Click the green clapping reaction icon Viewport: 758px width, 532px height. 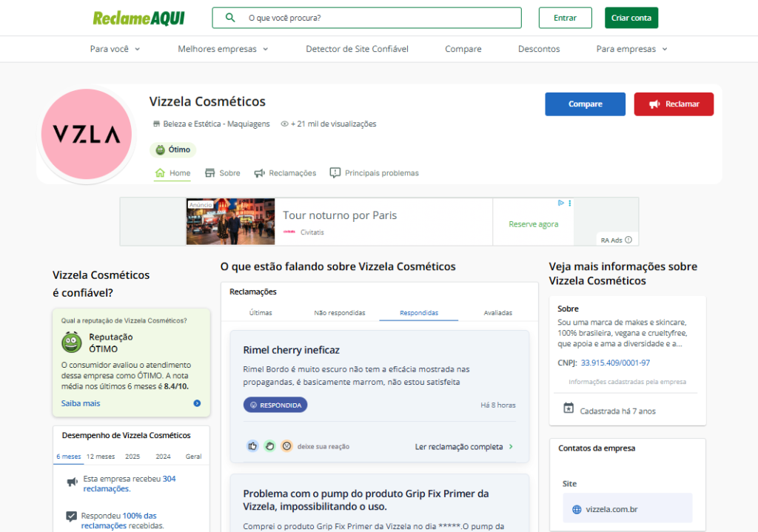269,446
